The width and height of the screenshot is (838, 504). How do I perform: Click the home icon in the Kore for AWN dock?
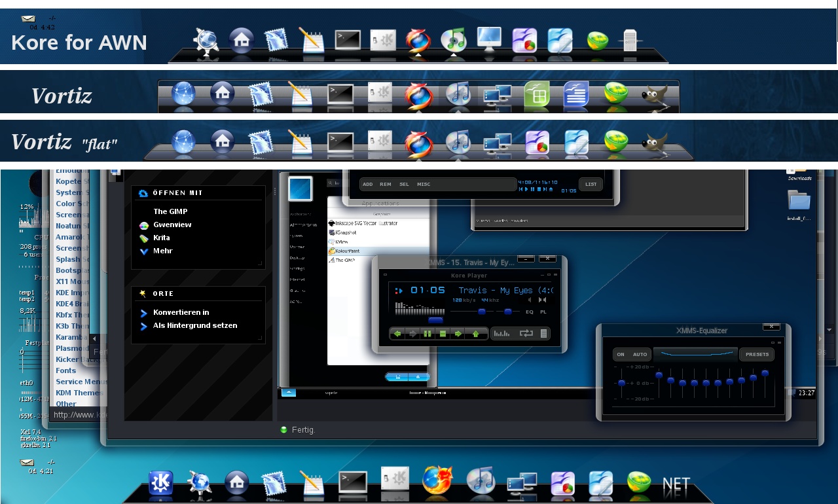click(241, 41)
